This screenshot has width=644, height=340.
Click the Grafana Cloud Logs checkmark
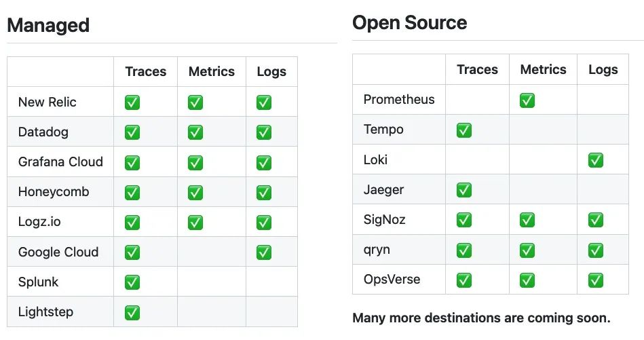coord(264,163)
